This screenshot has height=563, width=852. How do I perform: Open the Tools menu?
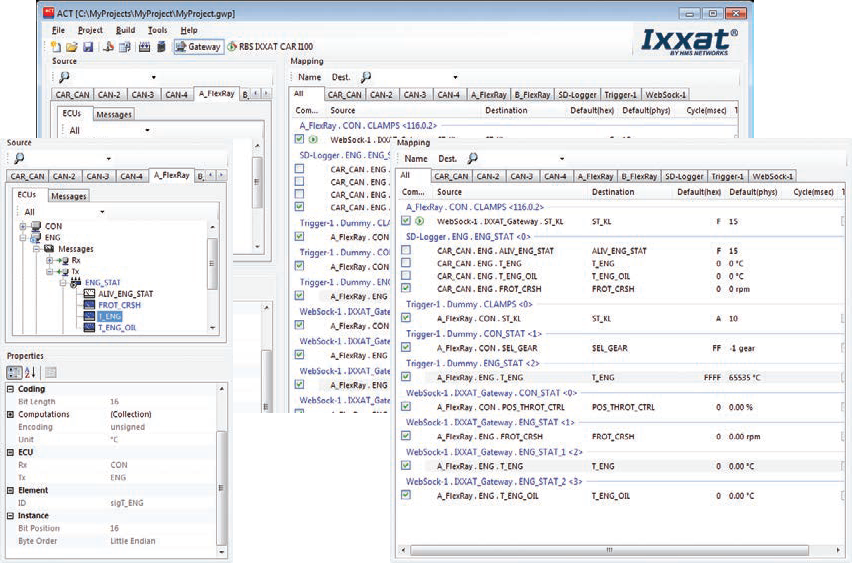(x=158, y=30)
